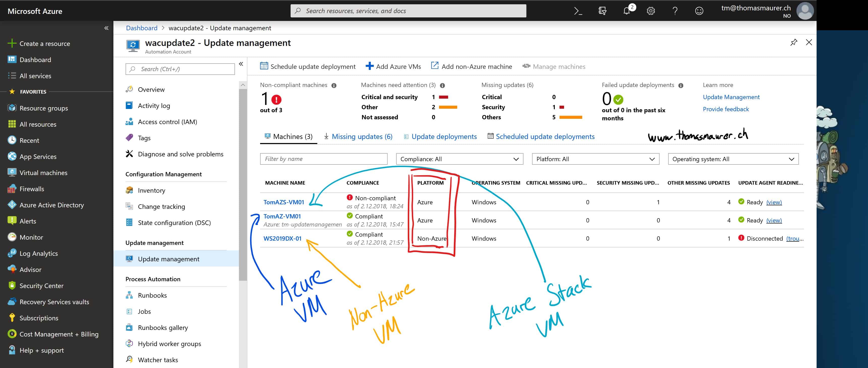Switch to Scheduled update deployments tab
The image size is (868, 368).
click(x=541, y=137)
